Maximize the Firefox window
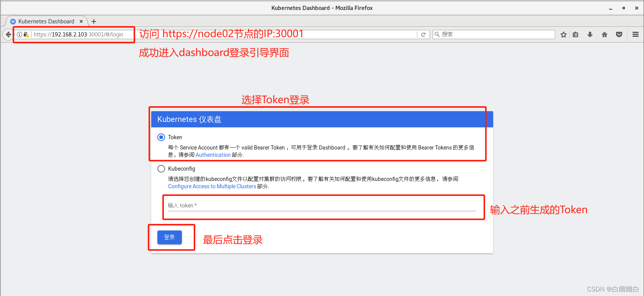 tap(624, 8)
